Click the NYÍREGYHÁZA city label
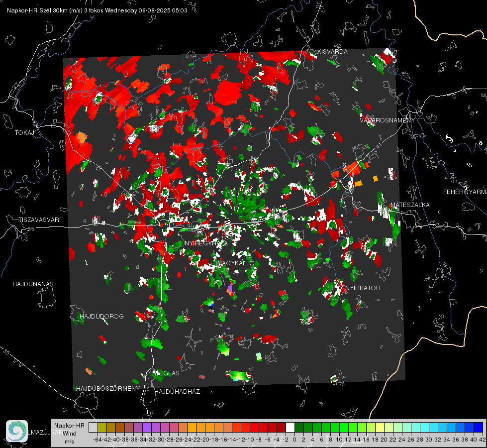 click(x=205, y=243)
